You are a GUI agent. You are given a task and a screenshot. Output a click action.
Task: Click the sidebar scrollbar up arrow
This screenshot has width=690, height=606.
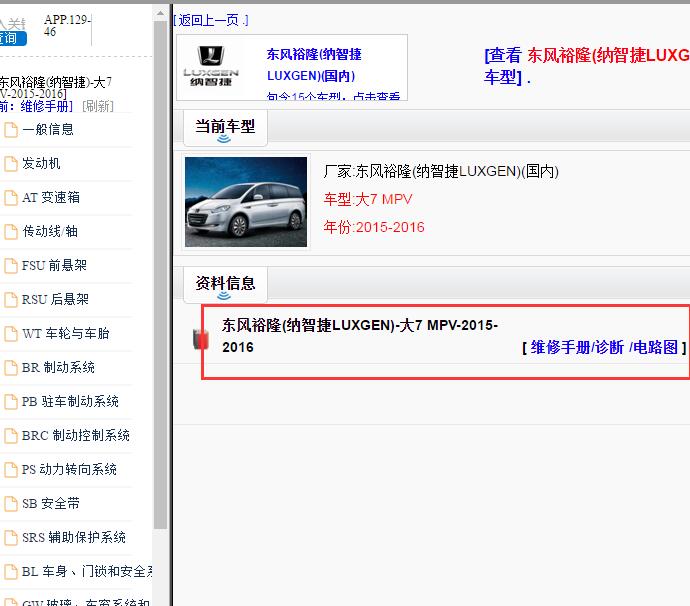coord(160,14)
